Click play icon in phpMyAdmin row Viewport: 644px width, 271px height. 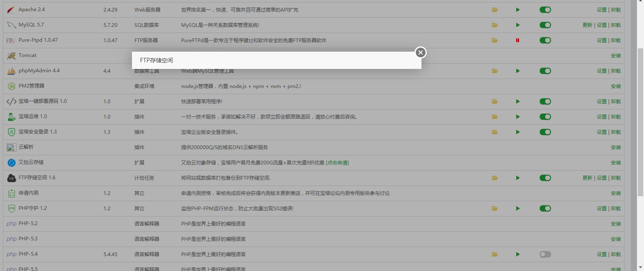(518, 71)
